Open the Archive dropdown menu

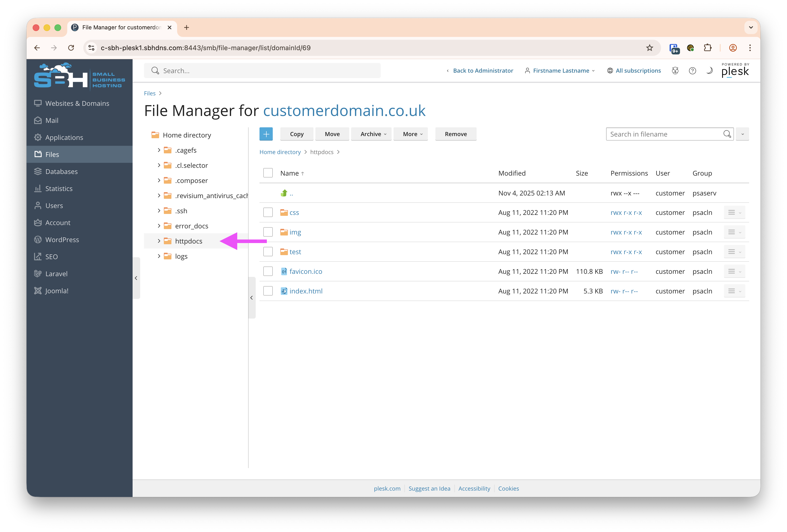(x=371, y=134)
